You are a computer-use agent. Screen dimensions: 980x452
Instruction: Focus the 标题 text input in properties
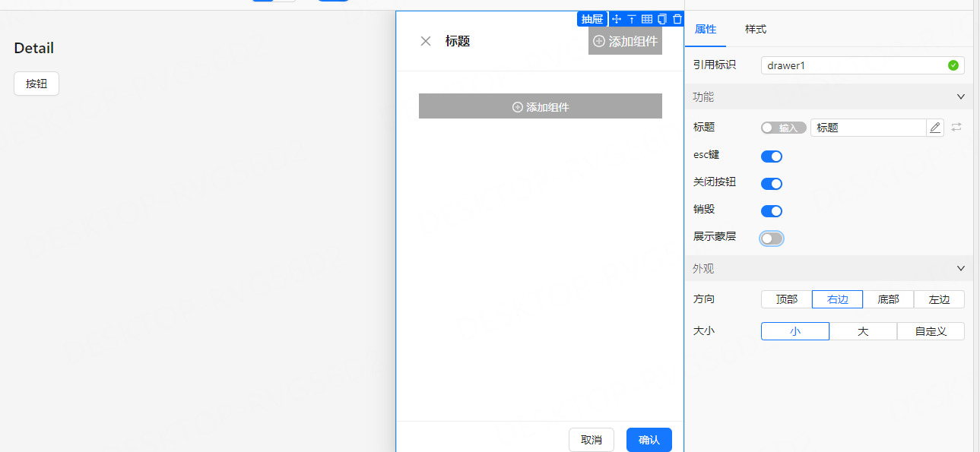(x=868, y=128)
